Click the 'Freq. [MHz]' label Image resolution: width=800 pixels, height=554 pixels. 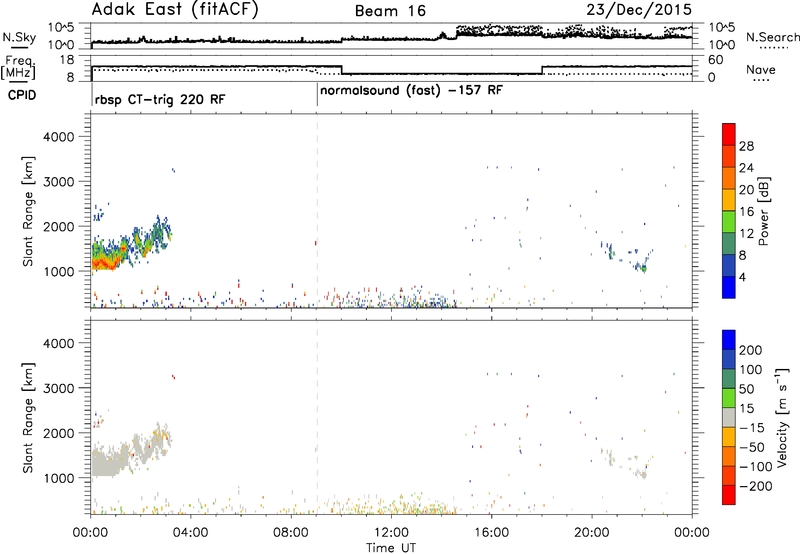click(x=19, y=68)
